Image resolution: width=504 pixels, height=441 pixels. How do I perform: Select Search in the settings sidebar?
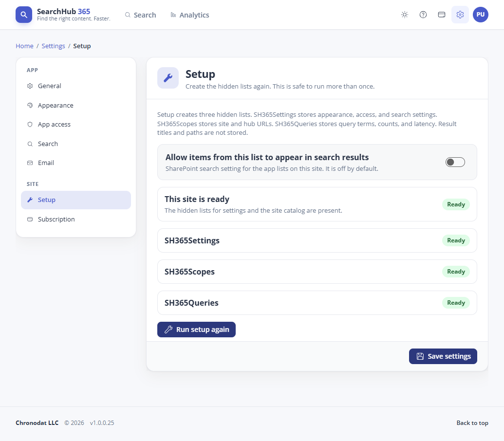click(76, 144)
